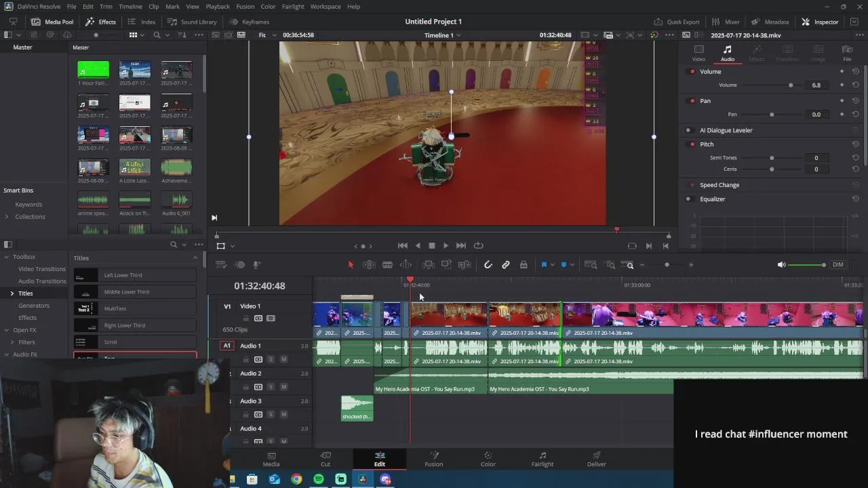Viewport: 868px width, 488px height.
Task: Open Spotify from the taskbar
Action: pos(319,479)
